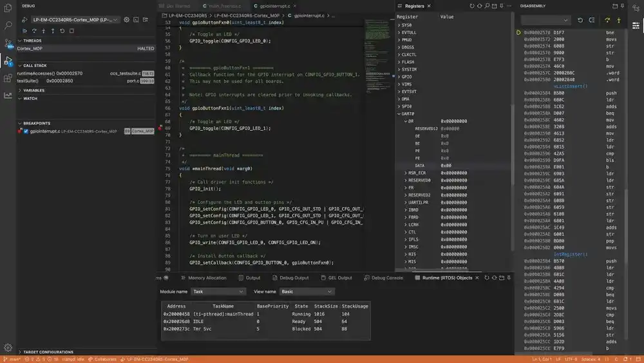Toggle the breakpoint marker on line 69

coord(160,128)
